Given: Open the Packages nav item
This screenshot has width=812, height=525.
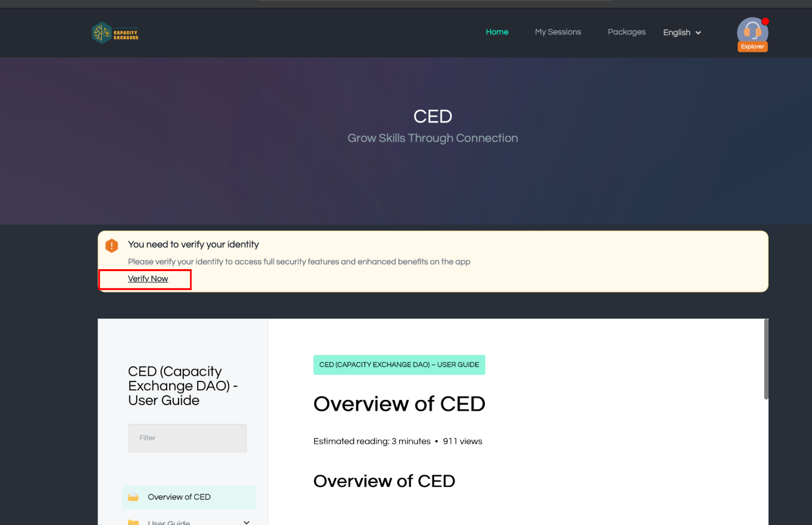Looking at the screenshot, I should point(626,32).
